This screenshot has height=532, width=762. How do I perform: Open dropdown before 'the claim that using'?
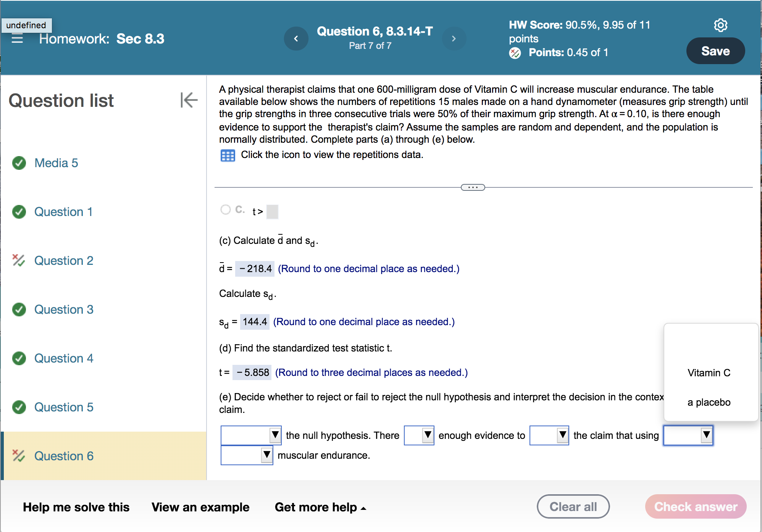coord(549,435)
